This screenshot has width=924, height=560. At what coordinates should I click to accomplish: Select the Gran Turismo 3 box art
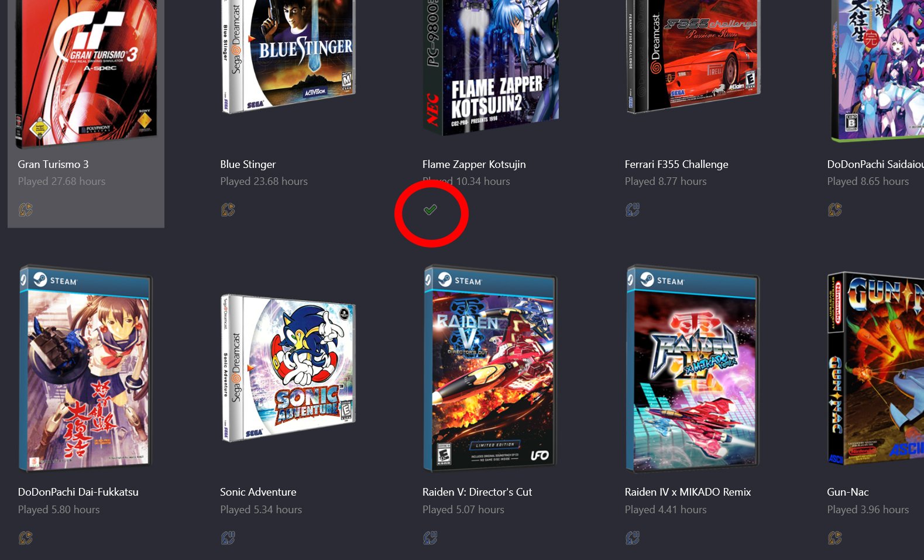point(86,70)
